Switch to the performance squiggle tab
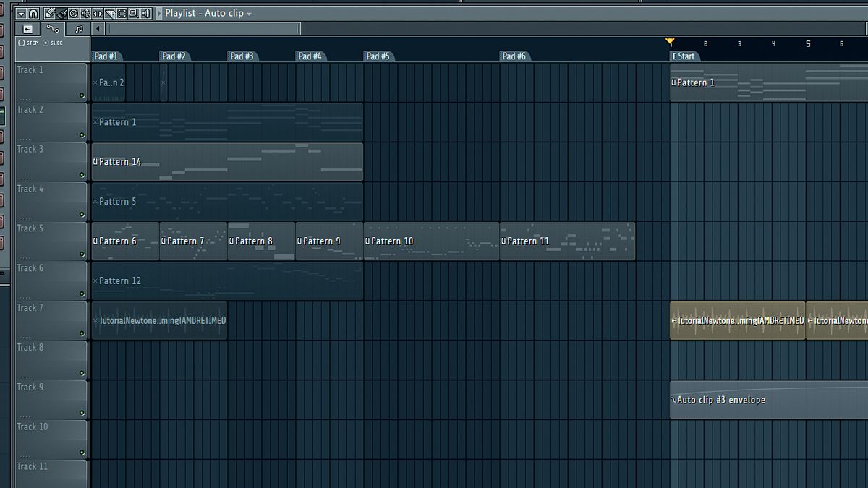This screenshot has width=868, height=488. pos(52,29)
